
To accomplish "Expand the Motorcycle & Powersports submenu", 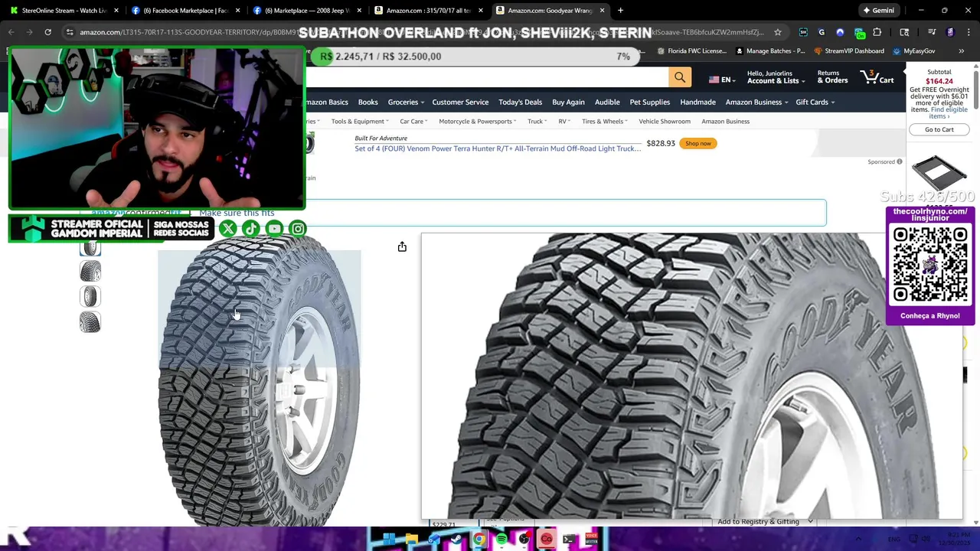I will (x=478, y=121).
